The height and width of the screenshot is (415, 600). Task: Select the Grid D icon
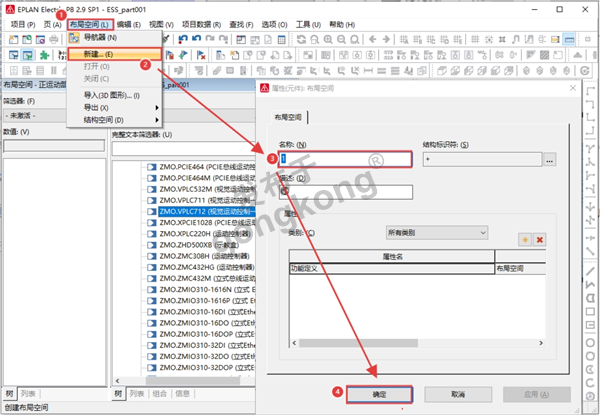pos(444,39)
